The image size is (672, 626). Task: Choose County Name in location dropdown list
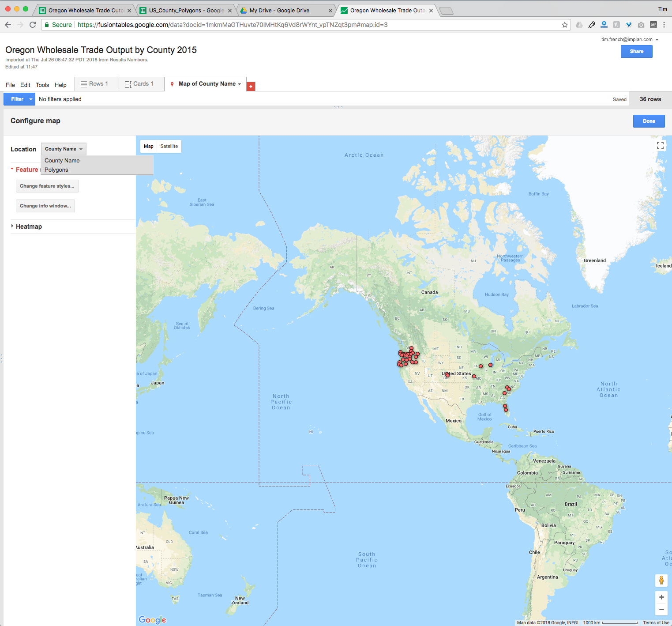97,161
